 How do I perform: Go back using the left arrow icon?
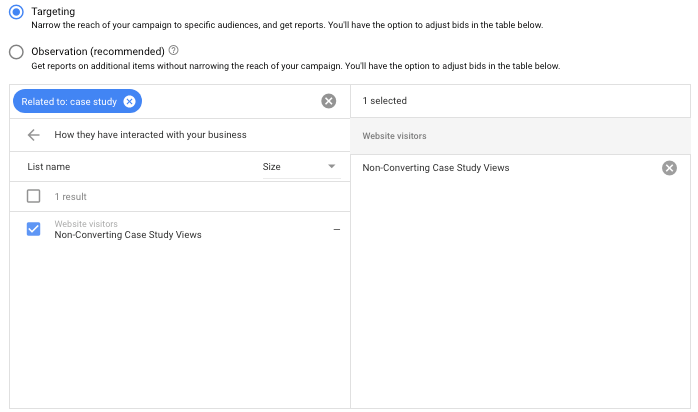click(x=34, y=134)
